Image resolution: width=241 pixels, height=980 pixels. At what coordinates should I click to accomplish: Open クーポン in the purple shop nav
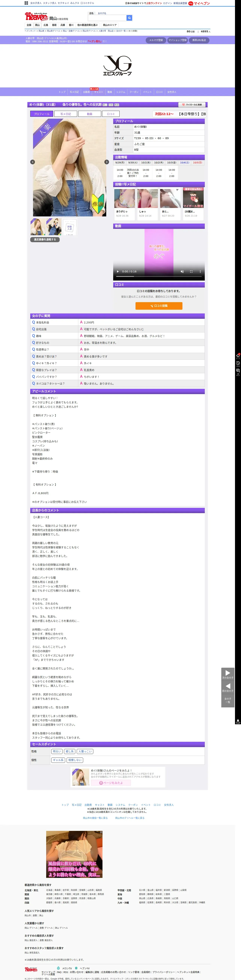click(x=134, y=92)
